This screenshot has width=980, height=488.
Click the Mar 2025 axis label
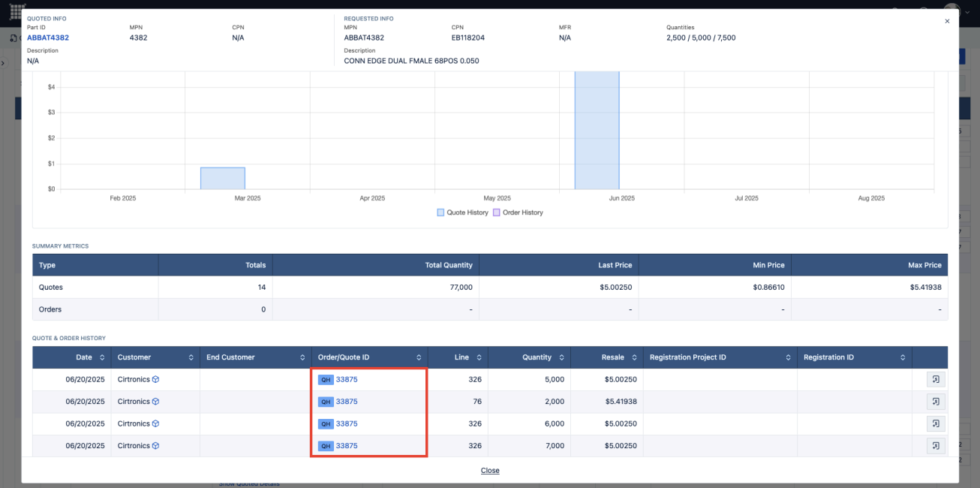[x=248, y=198]
